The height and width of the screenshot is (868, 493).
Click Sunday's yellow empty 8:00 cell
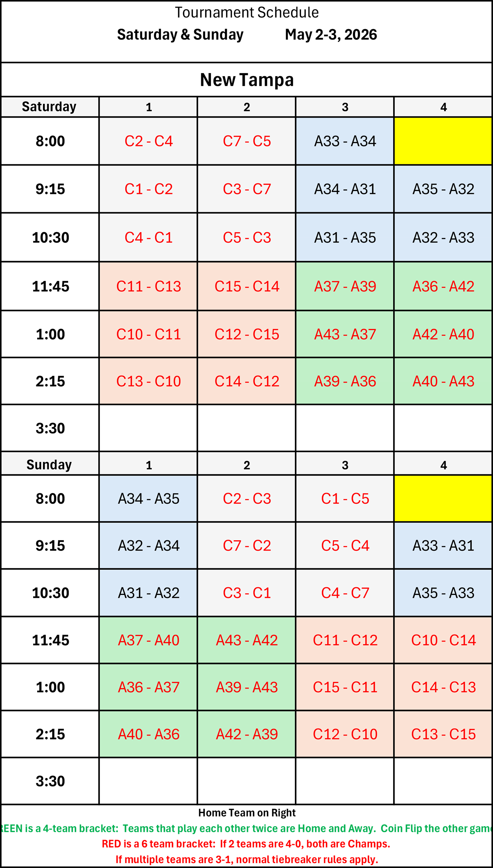pos(443,498)
